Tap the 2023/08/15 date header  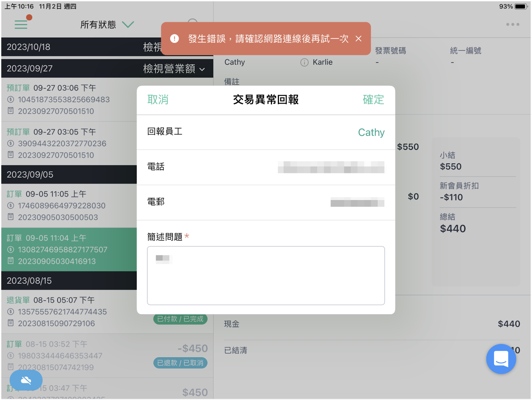pos(69,281)
